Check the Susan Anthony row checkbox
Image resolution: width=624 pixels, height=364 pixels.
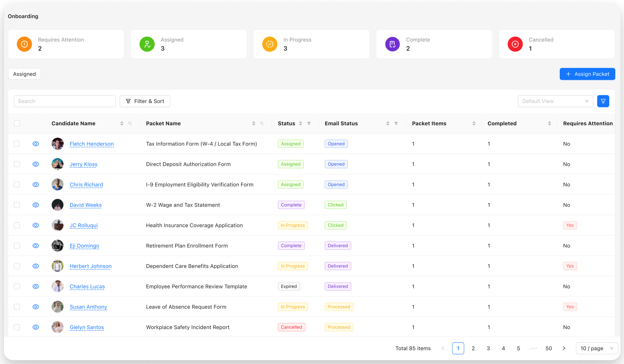(17, 307)
